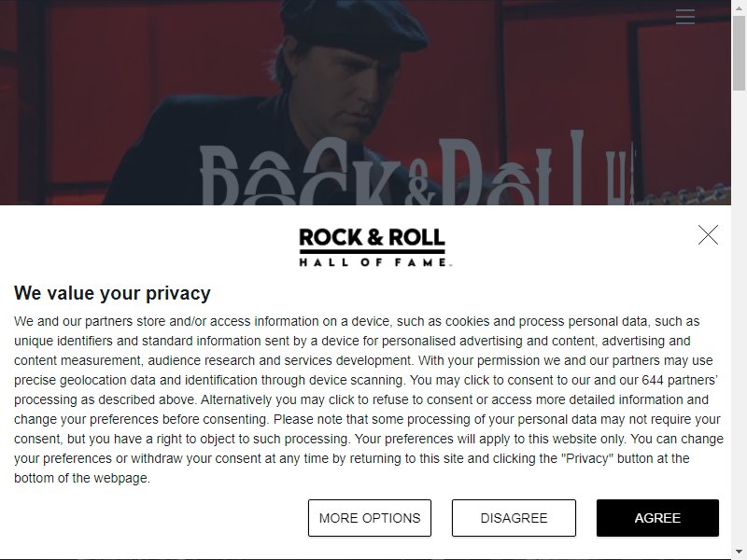Viewport: 747px width, 560px height.
Task: Open MORE OPTIONS for privacy preferences
Action: [x=370, y=518]
